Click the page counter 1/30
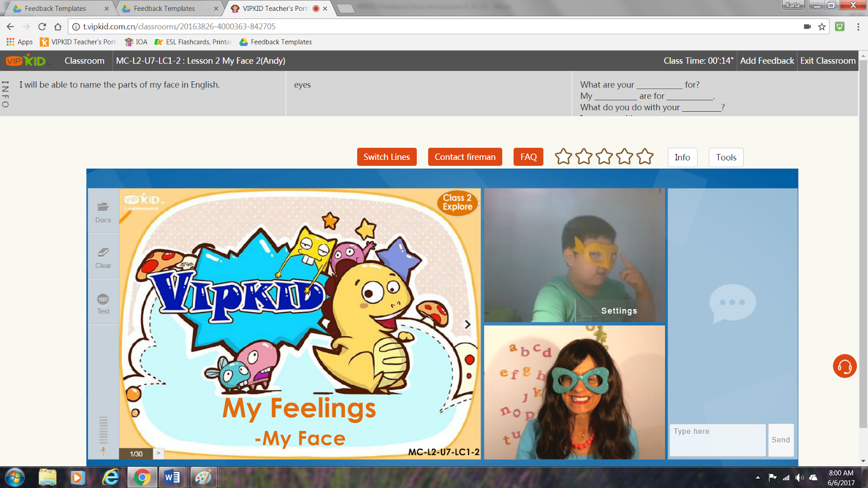This screenshot has height=488, width=868. point(136,454)
